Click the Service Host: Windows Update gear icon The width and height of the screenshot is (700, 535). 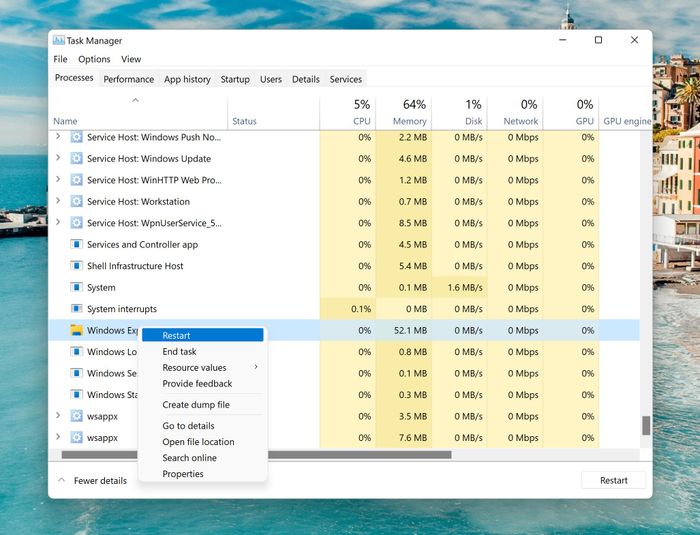77,159
